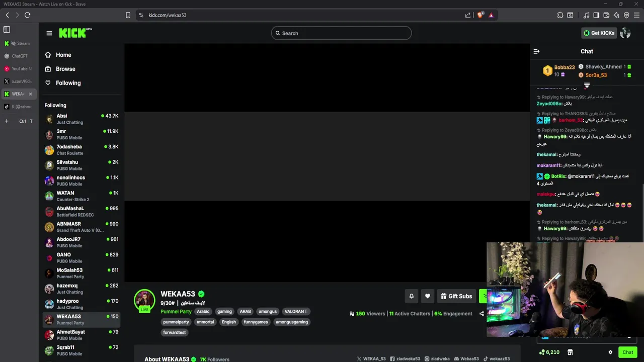Share this page from address bar
This screenshot has width=644, height=362.
pos(468,15)
